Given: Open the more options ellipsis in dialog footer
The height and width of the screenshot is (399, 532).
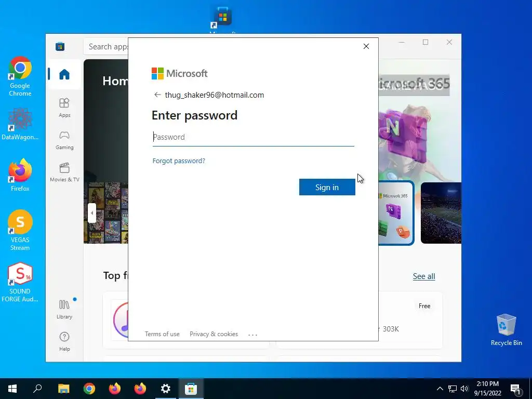Looking at the screenshot, I should tap(253, 335).
